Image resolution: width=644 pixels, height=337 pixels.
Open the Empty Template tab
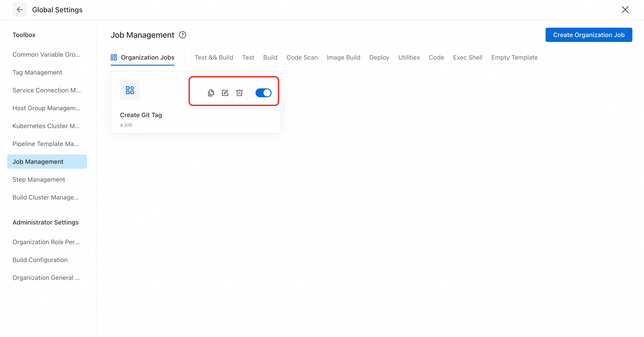coord(514,58)
